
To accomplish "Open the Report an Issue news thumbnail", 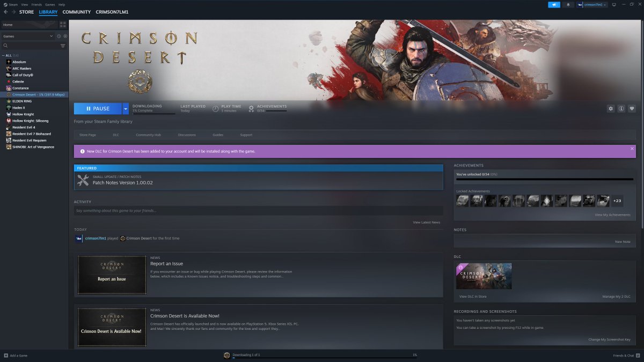I will point(112,275).
